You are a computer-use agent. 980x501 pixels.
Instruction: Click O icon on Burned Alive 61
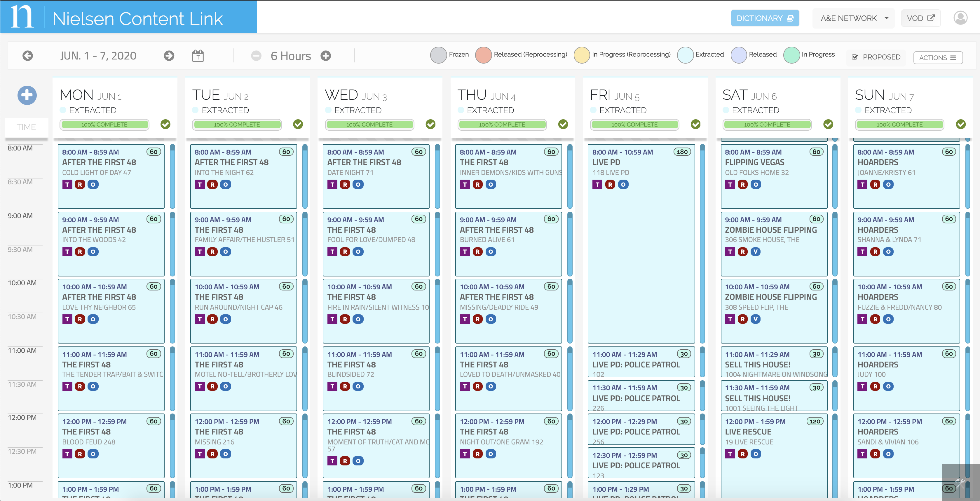pos(491,252)
